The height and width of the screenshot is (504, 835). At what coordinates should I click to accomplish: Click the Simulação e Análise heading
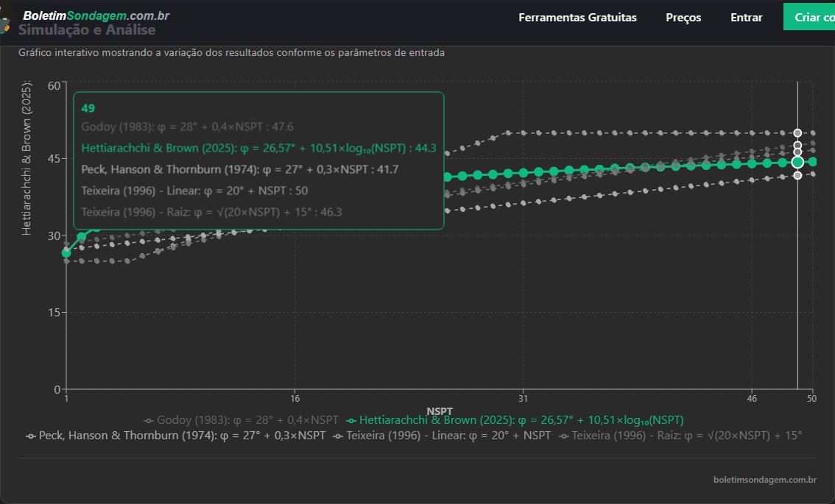coord(87,30)
